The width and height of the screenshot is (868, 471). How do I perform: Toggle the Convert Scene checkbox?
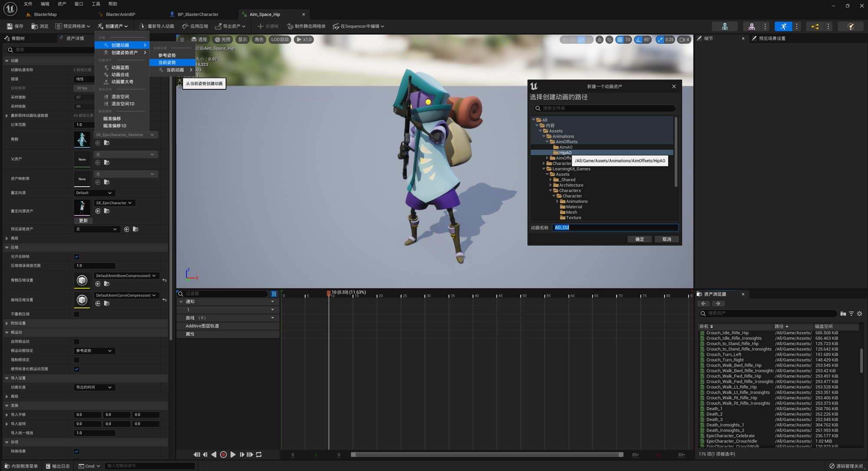(77, 451)
